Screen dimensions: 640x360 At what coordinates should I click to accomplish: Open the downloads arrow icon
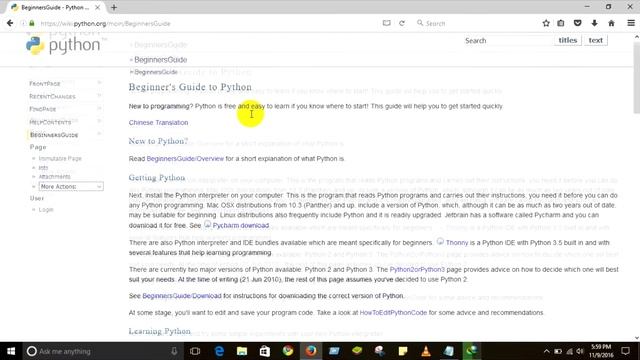click(x=594, y=23)
